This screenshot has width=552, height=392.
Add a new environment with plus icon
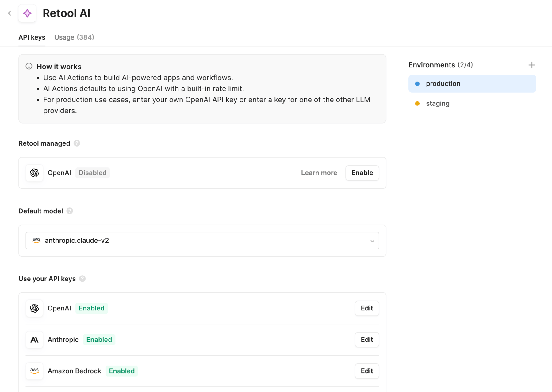(532, 65)
